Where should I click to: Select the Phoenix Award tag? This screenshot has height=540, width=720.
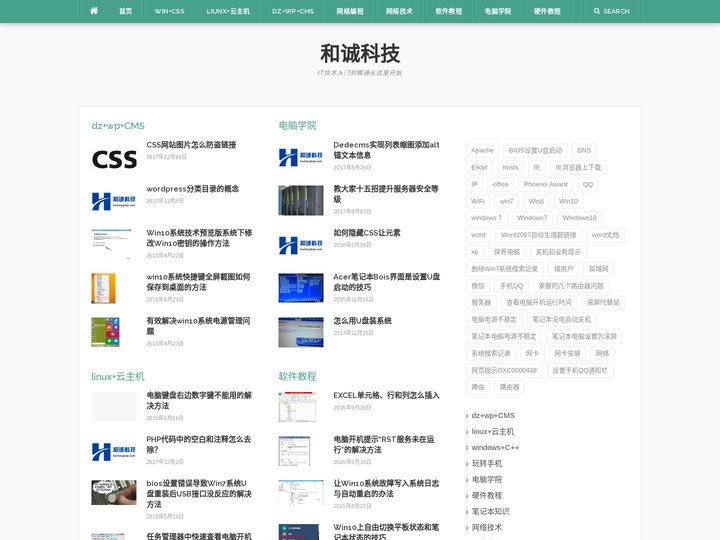click(546, 184)
